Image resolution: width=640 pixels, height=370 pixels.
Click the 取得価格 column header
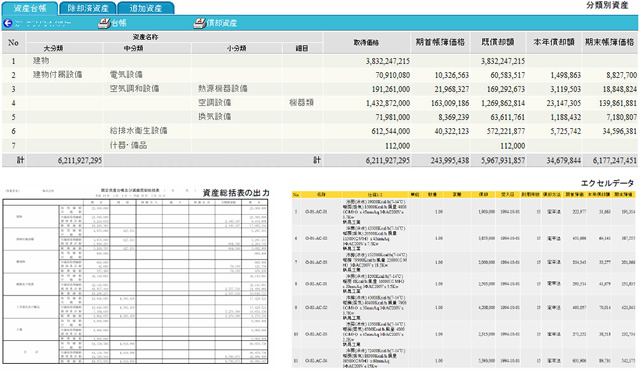pos(366,42)
